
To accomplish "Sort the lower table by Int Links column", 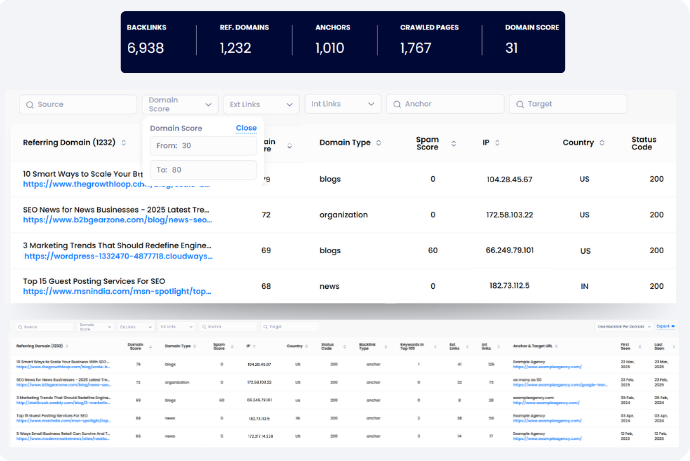I will click(499, 347).
